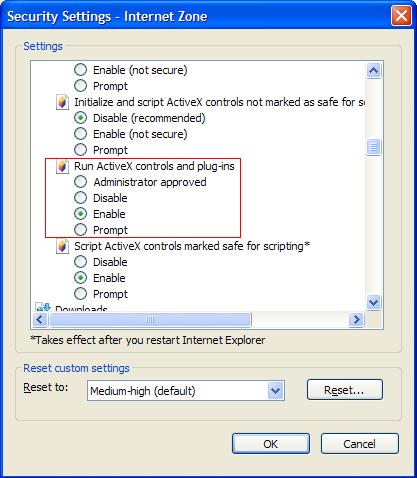Choose Disable under Script ActiveX controls
The image size is (417, 478).
coord(80,262)
